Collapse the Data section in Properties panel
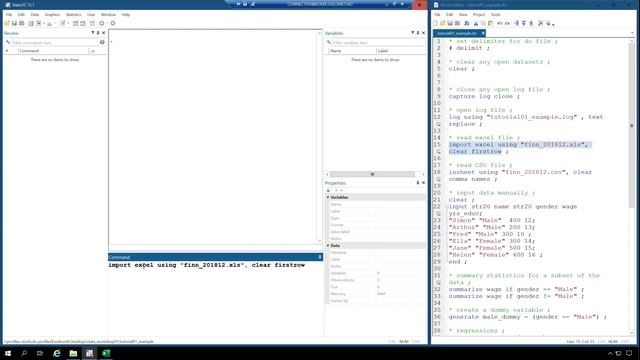Screen dimensions: 640x360 pyautogui.click(x=328, y=245)
